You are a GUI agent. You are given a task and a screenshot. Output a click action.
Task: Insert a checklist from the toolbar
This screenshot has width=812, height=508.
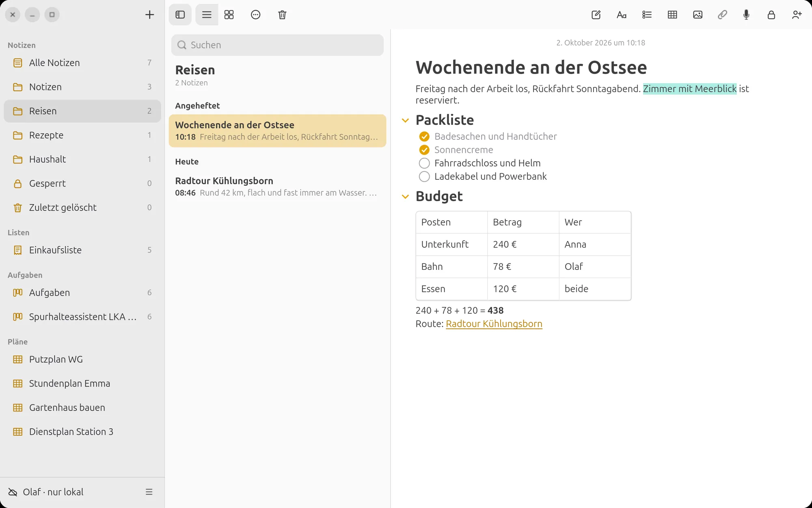click(647, 15)
